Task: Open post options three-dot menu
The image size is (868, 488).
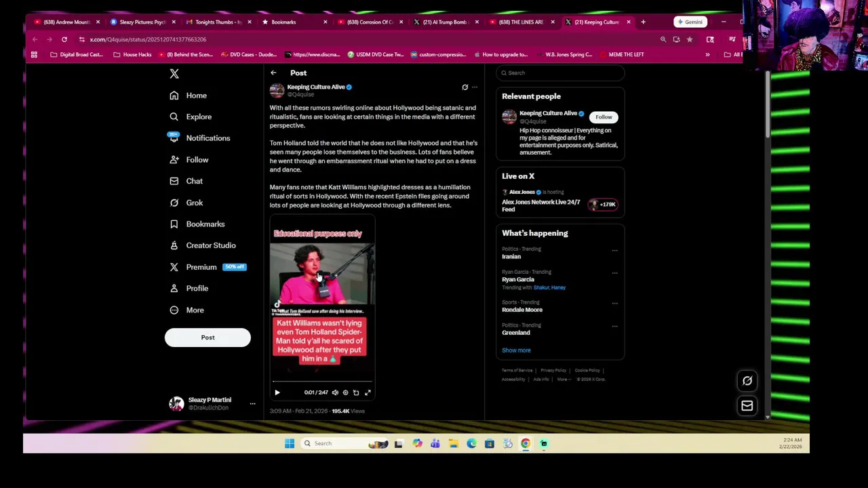Action: click(x=475, y=87)
